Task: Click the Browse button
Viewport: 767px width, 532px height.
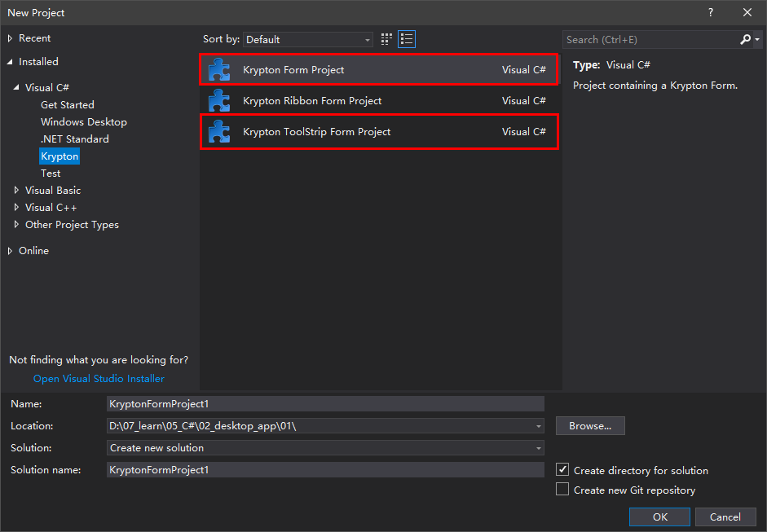Action: (x=589, y=425)
